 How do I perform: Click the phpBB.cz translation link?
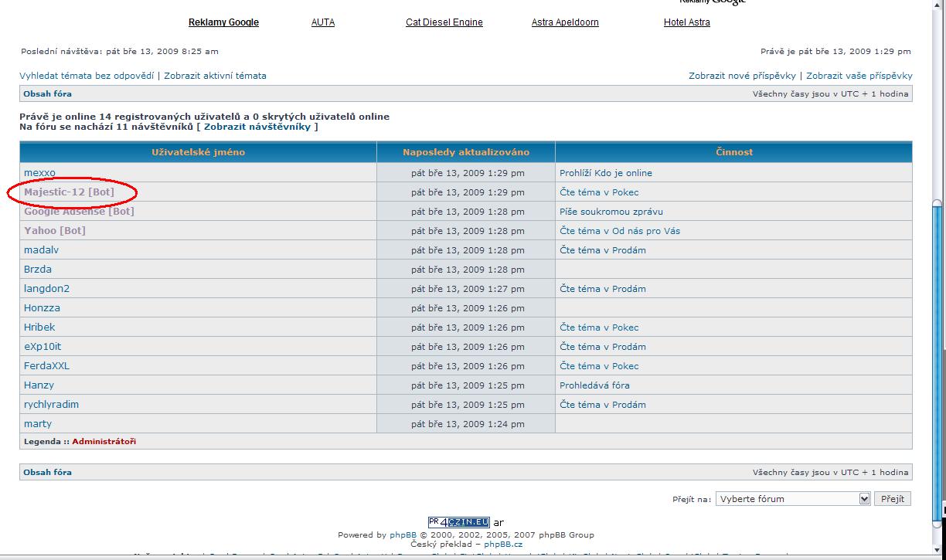[x=503, y=544]
